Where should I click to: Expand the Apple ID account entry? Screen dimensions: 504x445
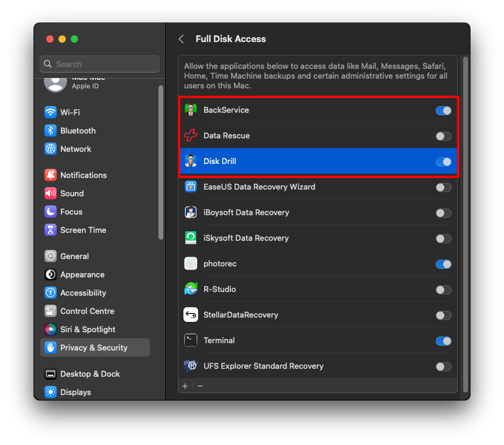point(99,80)
